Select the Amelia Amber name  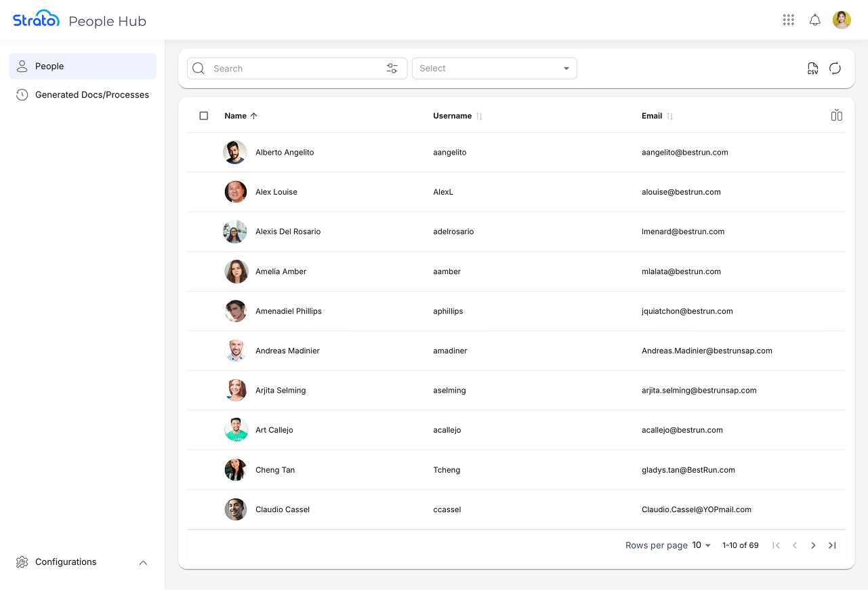(281, 271)
